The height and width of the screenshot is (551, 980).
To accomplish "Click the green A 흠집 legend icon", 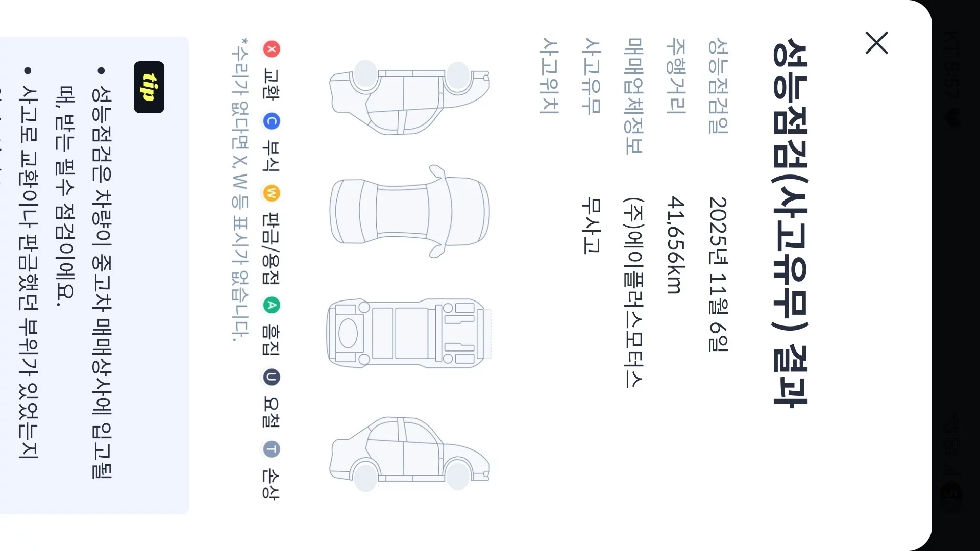I will 272,305.
